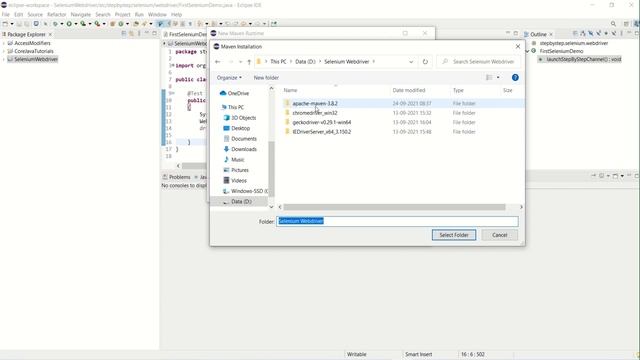The height and width of the screenshot is (360, 640).
Task: Select Data (D:) drive in navigation pane
Action: point(237,202)
